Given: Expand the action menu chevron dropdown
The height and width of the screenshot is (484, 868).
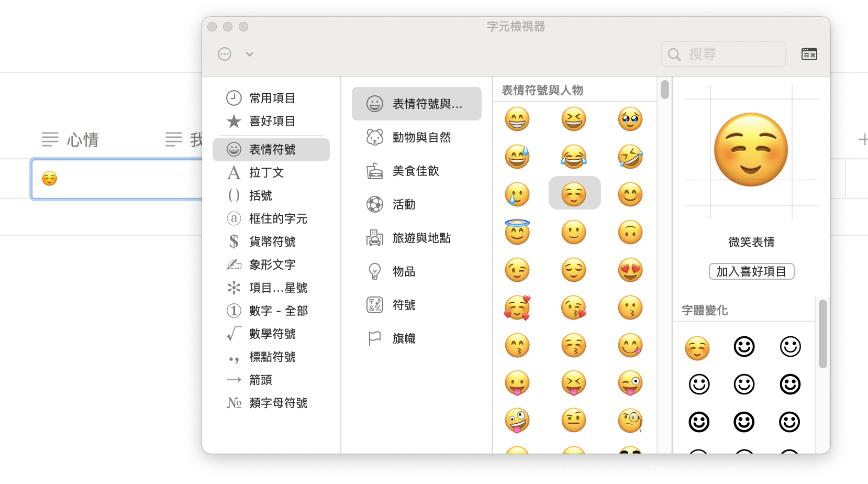Looking at the screenshot, I should [250, 54].
